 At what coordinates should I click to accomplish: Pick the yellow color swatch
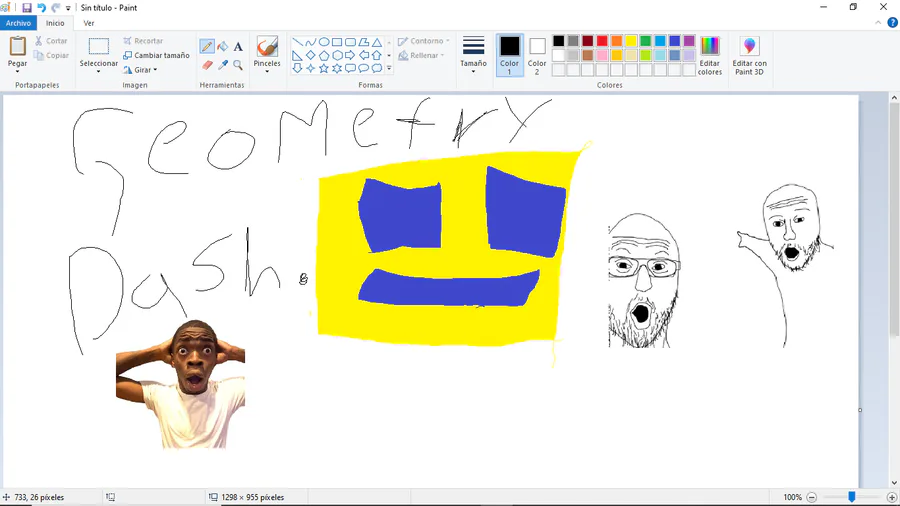click(631, 41)
